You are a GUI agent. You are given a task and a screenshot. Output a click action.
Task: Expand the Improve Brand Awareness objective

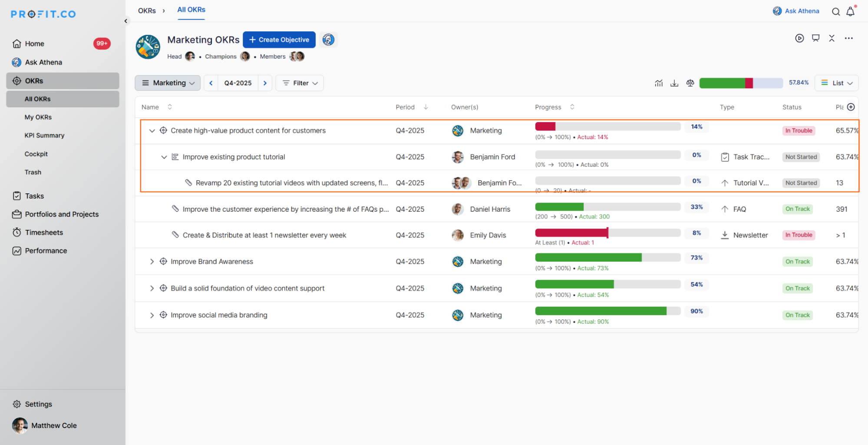(152, 262)
